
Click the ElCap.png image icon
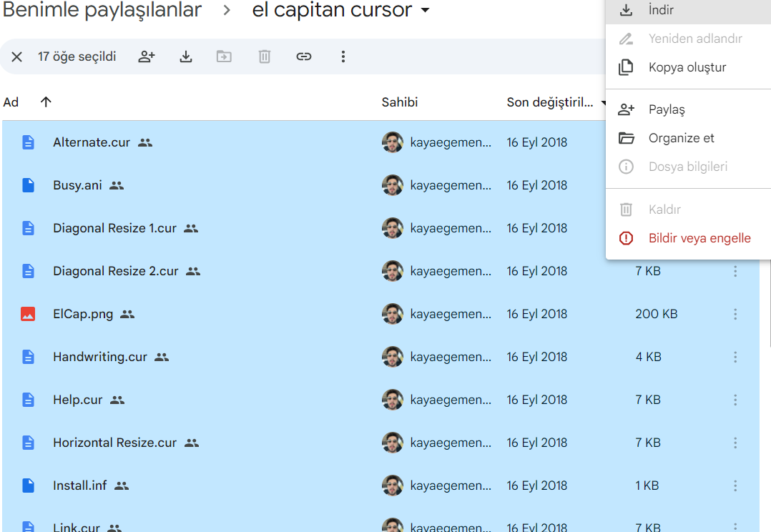point(28,314)
